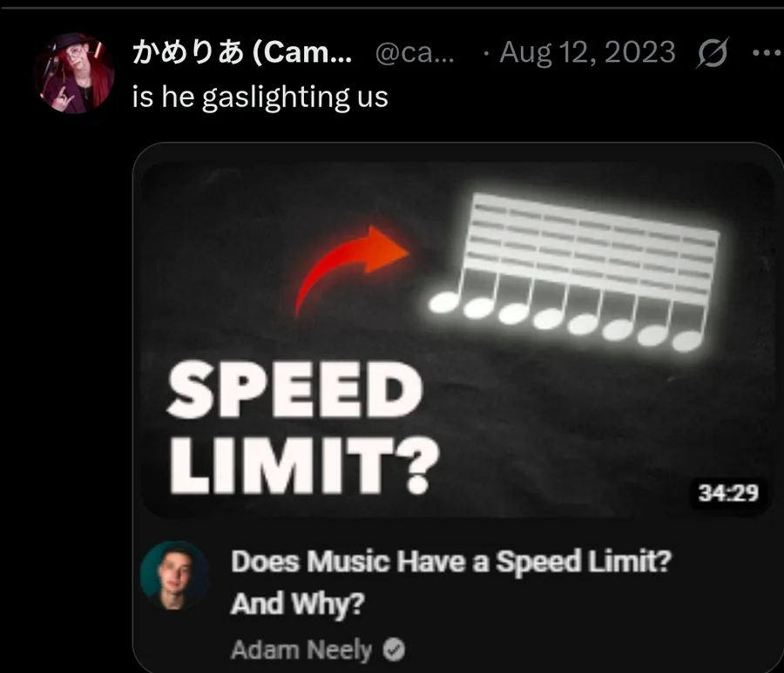Click the glowing beamed music notes graphic
Image resolution: width=784 pixels, height=673 pixels.
573,272
